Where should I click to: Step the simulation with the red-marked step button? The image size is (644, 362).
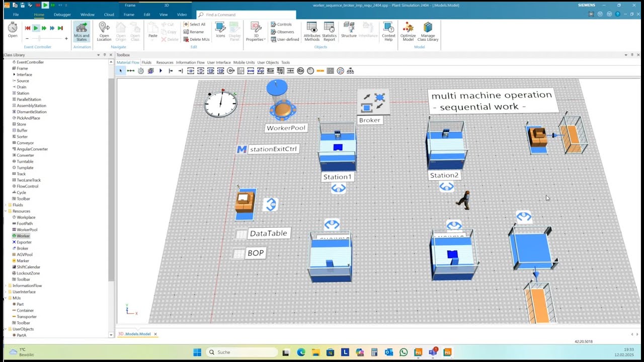(x=60, y=28)
